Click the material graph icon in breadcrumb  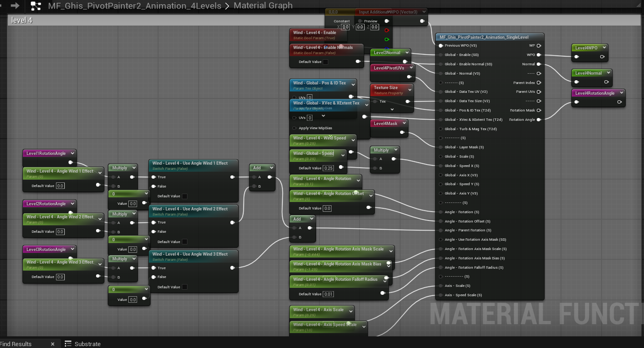point(36,6)
